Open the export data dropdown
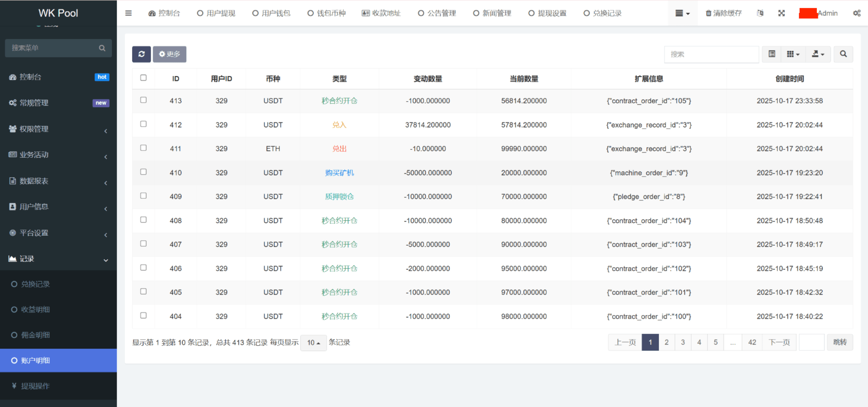Viewport: 868px width, 407px height. coord(817,54)
